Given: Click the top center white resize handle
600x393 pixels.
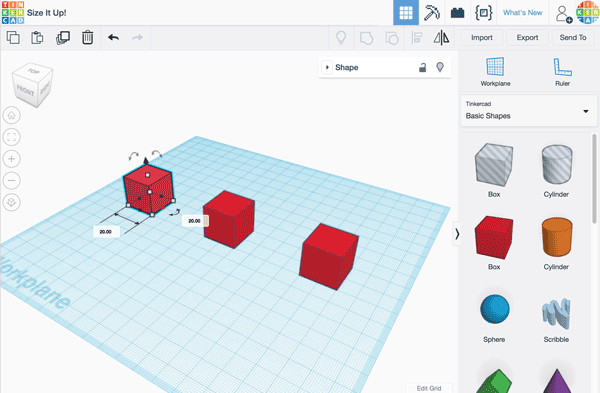Looking at the screenshot, I should pos(148,175).
